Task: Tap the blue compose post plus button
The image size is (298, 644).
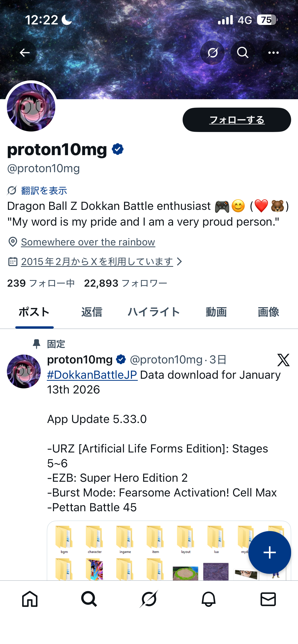Action: 269,552
